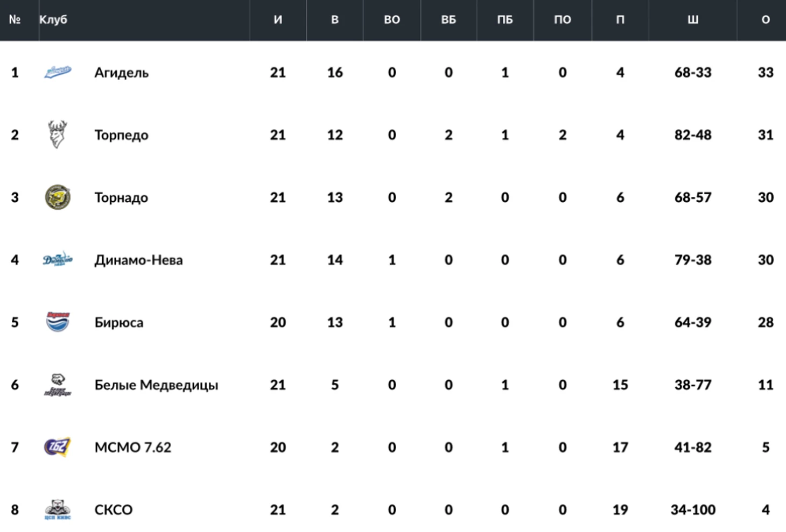The height and width of the screenshot is (532, 786).
Task: Click the Динамо-Нева team logo
Action: pyautogui.click(x=58, y=259)
